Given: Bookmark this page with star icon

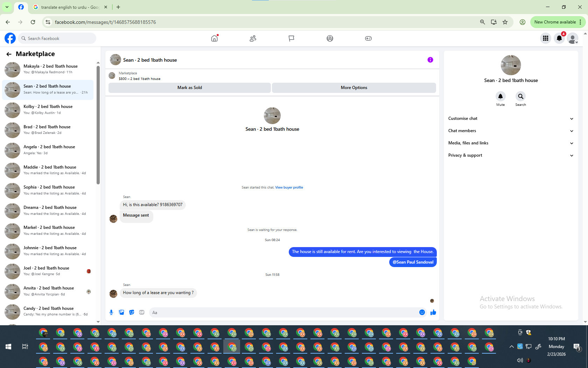Looking at the screenshot, I should [x=505, y=22].
